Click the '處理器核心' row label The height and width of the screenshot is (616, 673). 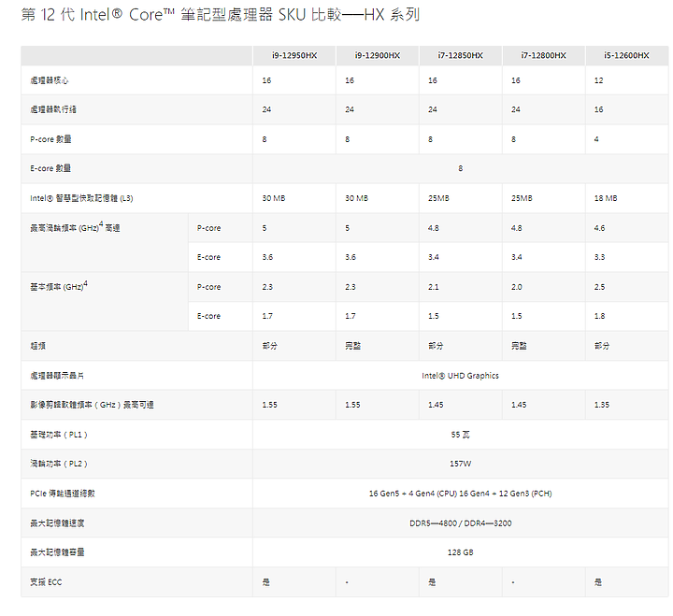49,80
